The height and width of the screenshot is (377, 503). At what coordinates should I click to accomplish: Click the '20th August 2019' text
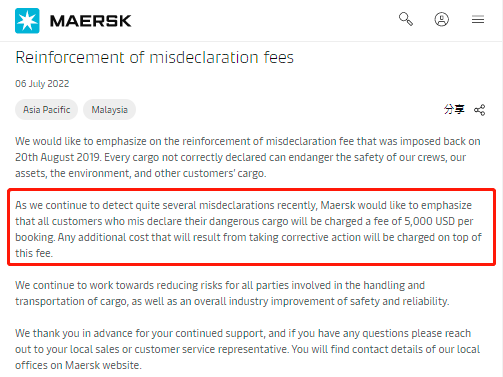point(58,157)
